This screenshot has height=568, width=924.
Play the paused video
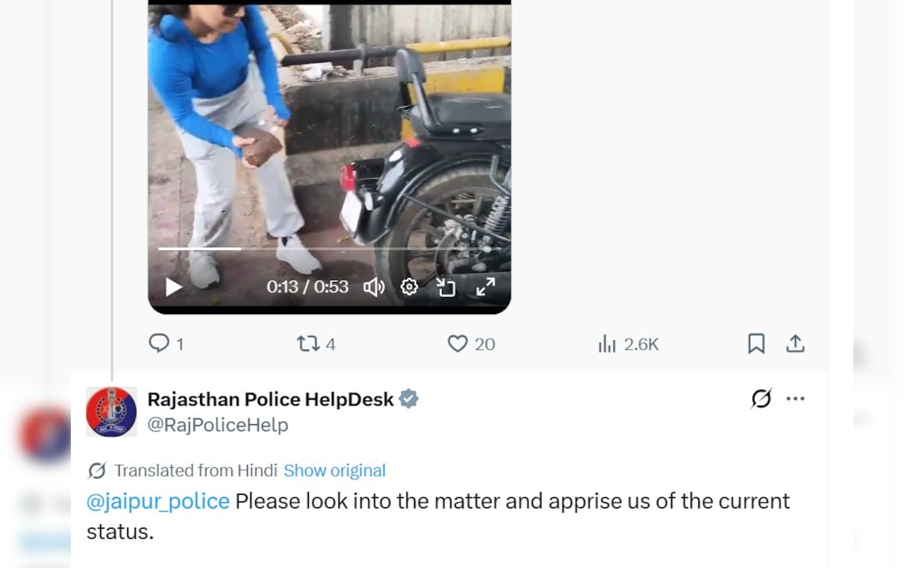174,287
